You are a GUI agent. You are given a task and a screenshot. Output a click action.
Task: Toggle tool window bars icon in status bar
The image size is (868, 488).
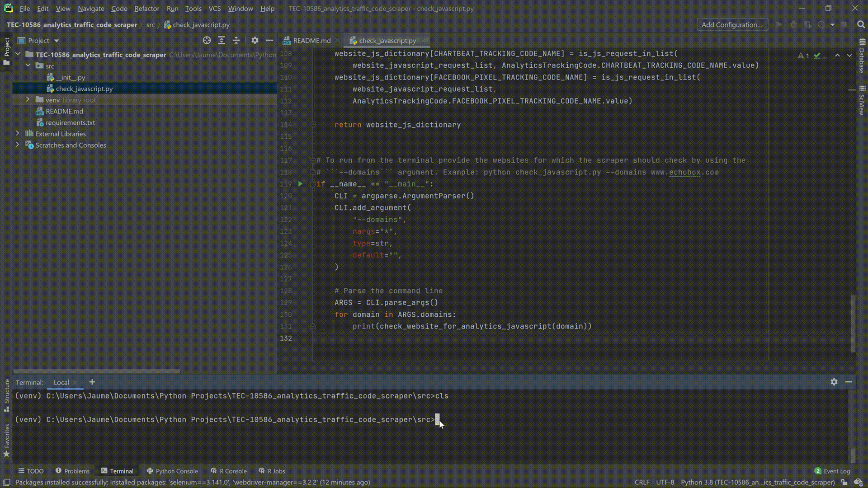pyautogui.click(x=7, y=482)
